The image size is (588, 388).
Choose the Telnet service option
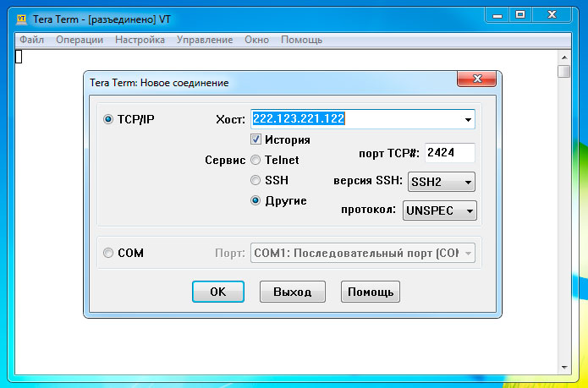256,160
